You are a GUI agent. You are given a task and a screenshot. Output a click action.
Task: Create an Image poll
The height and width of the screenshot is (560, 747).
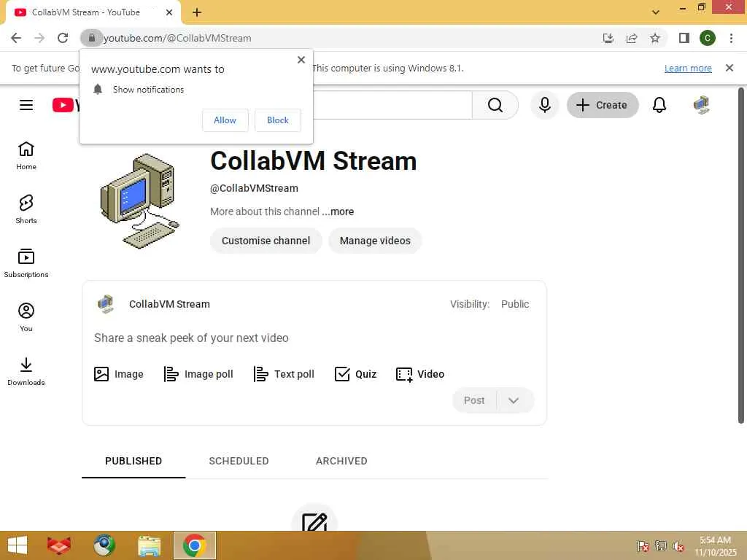coord(198,374)
